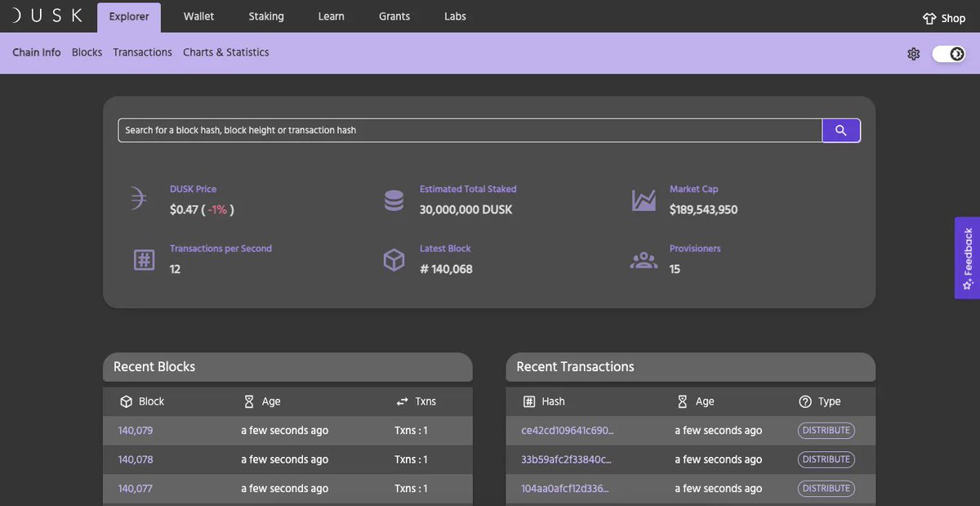Click the Type question mark icon
This screenshot has height=506, width=980.
(805, 401)
